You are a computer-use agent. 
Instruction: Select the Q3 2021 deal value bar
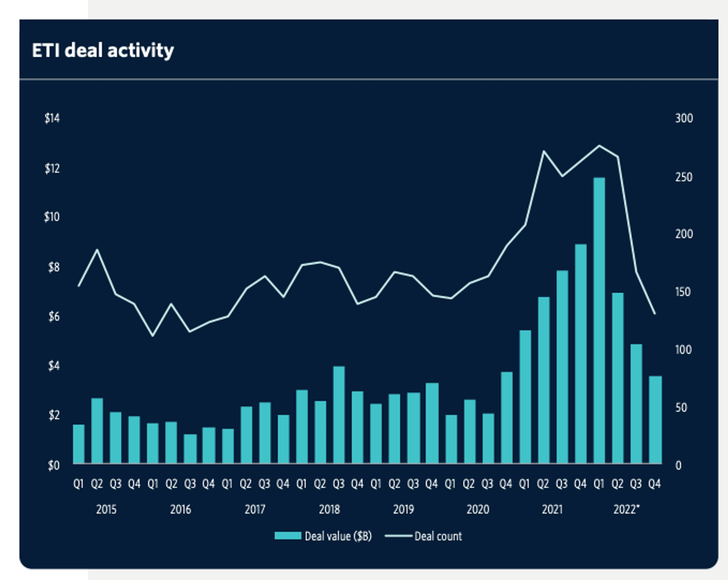click(562, 367)
